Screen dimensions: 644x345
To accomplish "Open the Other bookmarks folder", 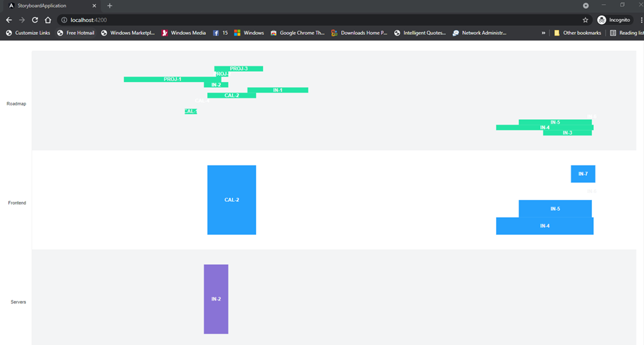I will pyautogui.click(x=578, y=33).
